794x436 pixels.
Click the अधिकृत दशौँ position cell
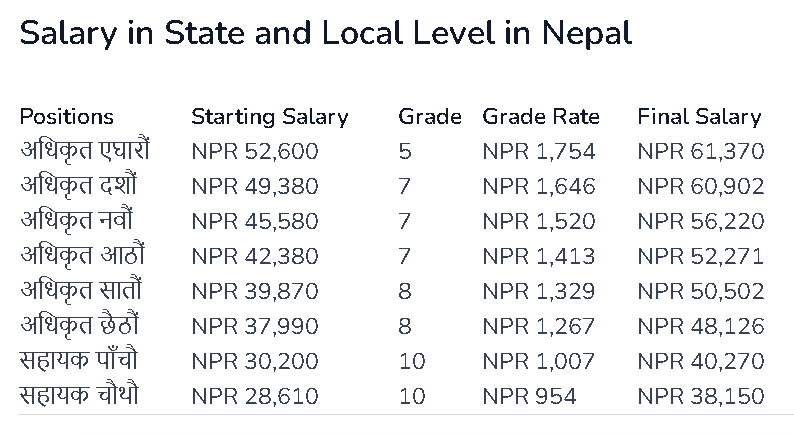(78, 186)
